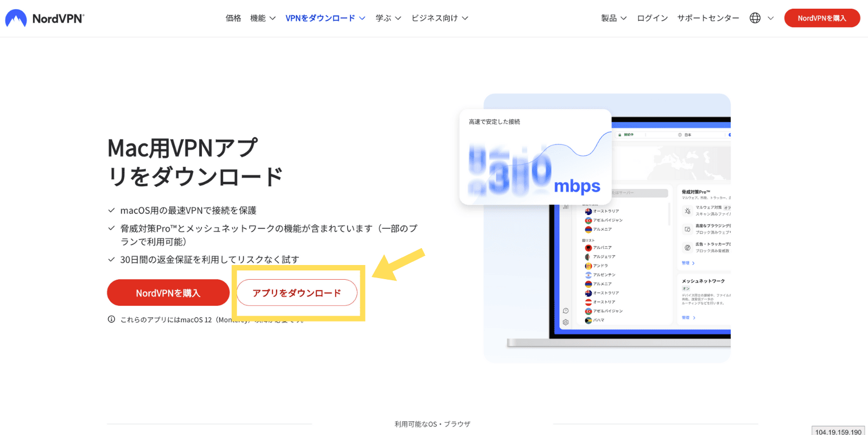Screen dimensions: 868x435
Task: Click the chevron next to the globe icon
Action: [x=770, y=18]
